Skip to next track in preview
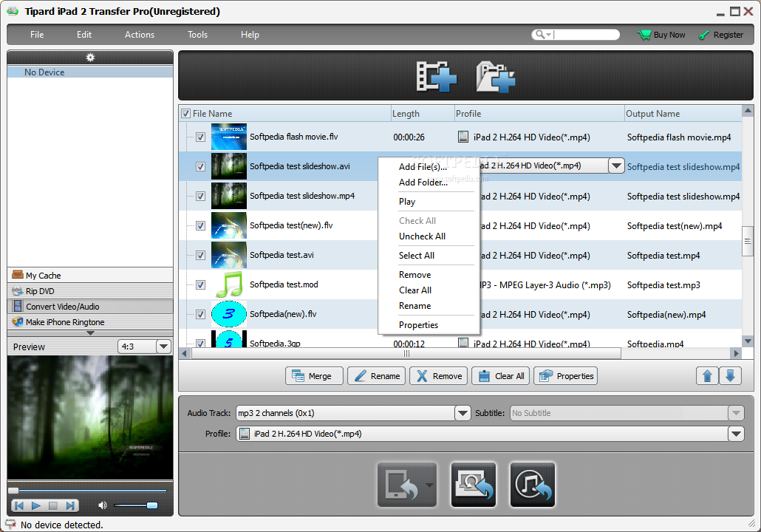Image resolution: width=761 pixels, height=532 pixels. pos(70,506)
